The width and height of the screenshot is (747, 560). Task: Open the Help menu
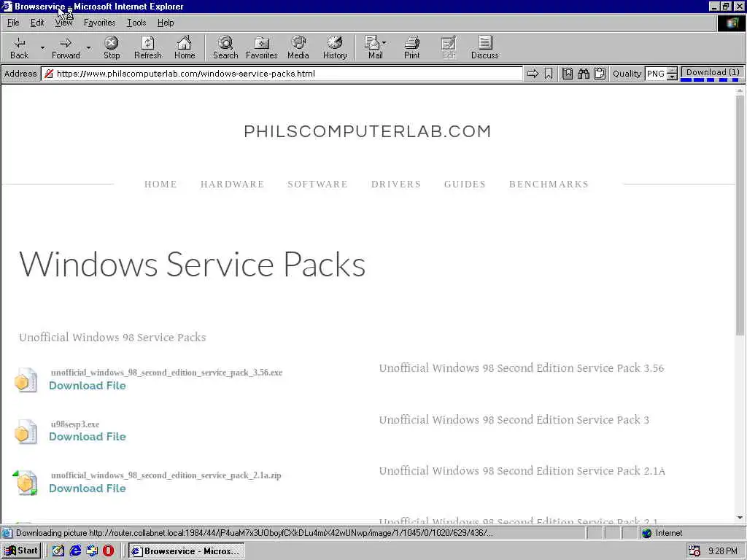pos(166,23)
